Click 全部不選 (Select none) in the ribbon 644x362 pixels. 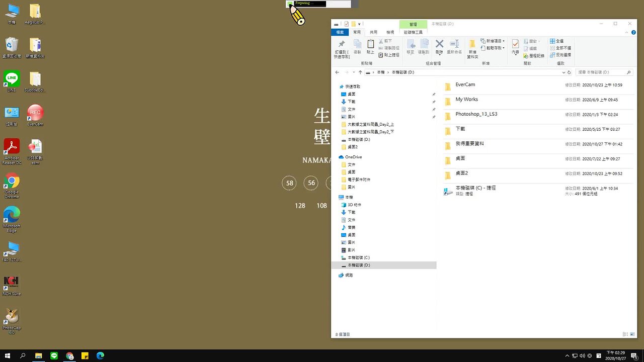click(560, 48)
